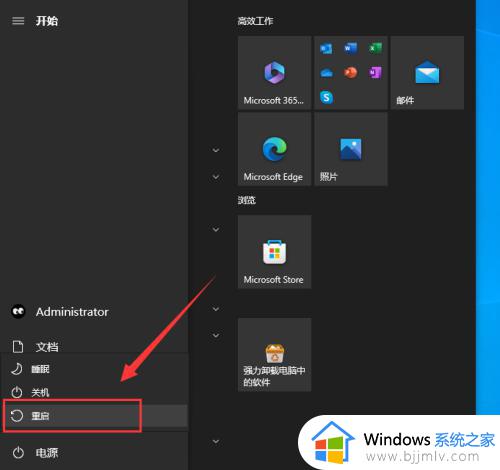The height and width of the screenshot is (470, 500).
Task: Expand the Start menu hamburger button
Action: (x=18, y=21)
